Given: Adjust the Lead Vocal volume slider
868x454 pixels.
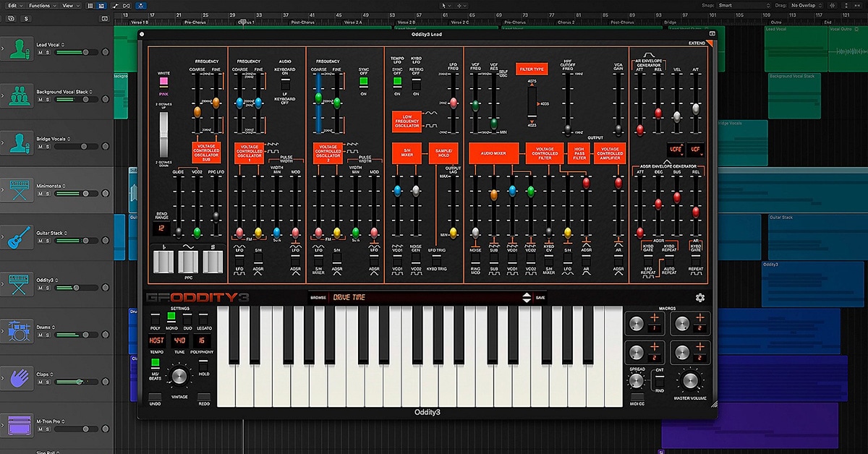Looking at the screenshot, I should 77,53.
